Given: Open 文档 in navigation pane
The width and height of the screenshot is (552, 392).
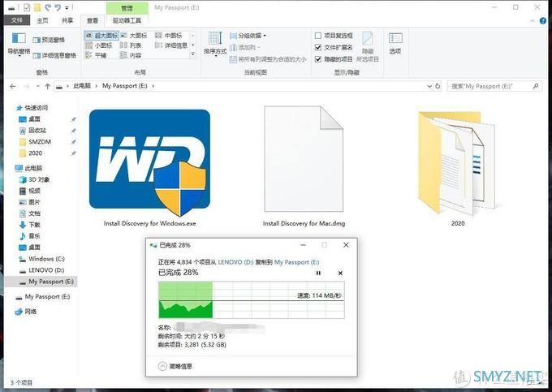Looking at the screenshot, I should point(34,213).
